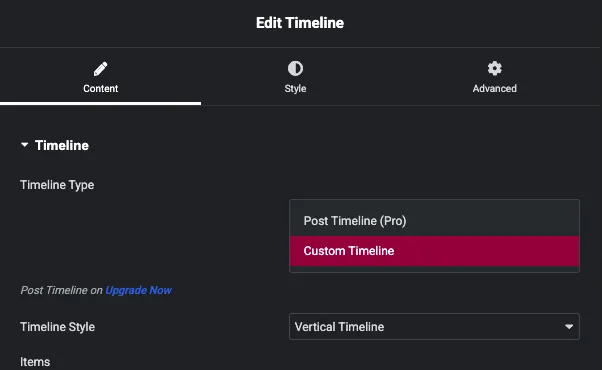The width and height of the screenshot is (602, 370).
Task: Click the pencil icon for Content
Action: (x=101, y=69)
